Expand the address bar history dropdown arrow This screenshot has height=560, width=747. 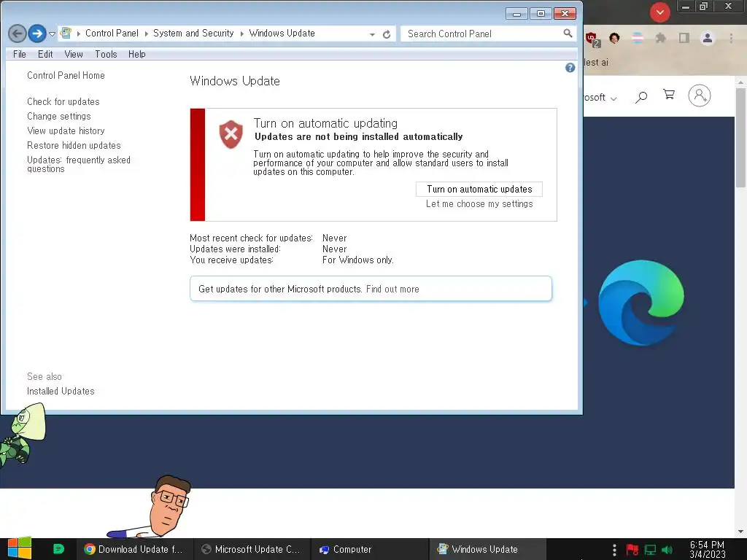[x=372, y=34]
